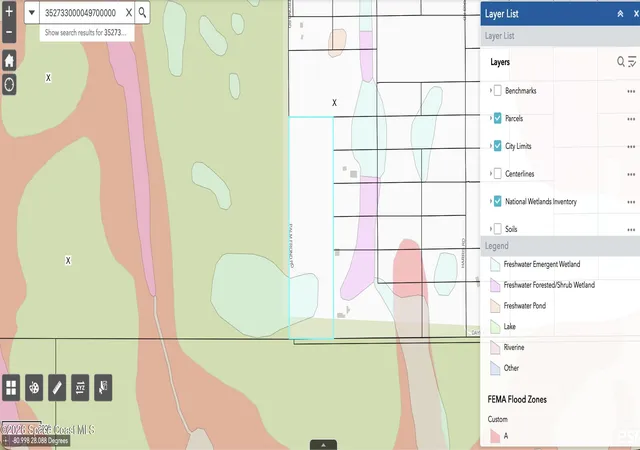Open National Wetlands Inventory options menu

point(631,202)
